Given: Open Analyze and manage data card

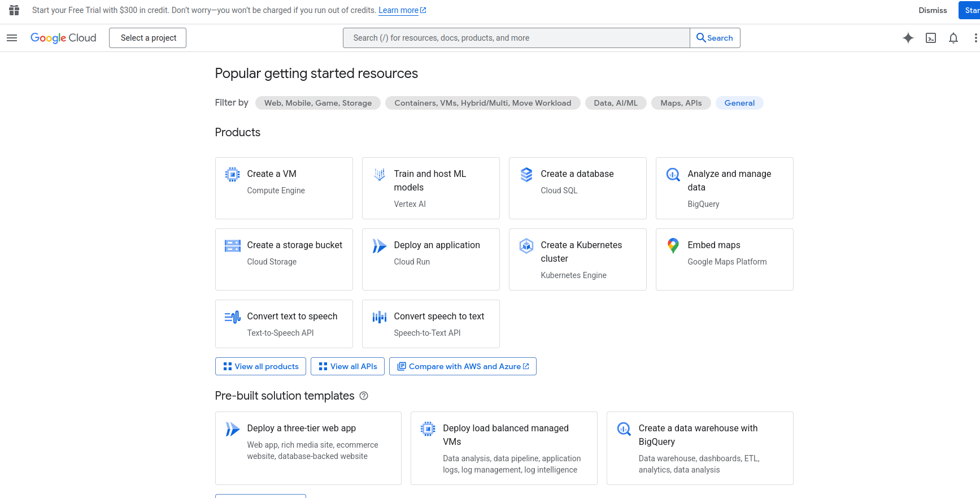Looking at the screenshot, I should point(725,188).
